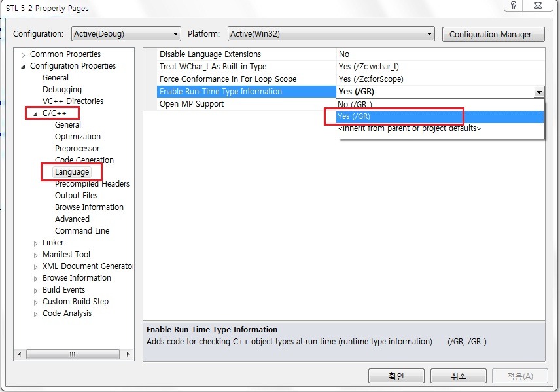Choose inherit from parent or project defaults

[440, 128]
